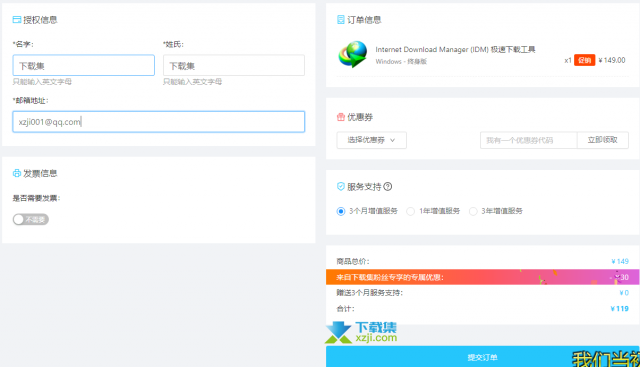Click the 优惠券 gift icon
The width and height of the screenshot is (640, 367).
point(341,117)
